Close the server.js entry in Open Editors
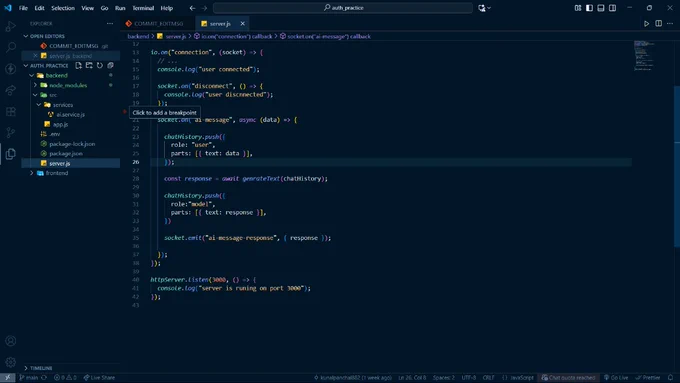680x383 pixels. coord(35,56)
